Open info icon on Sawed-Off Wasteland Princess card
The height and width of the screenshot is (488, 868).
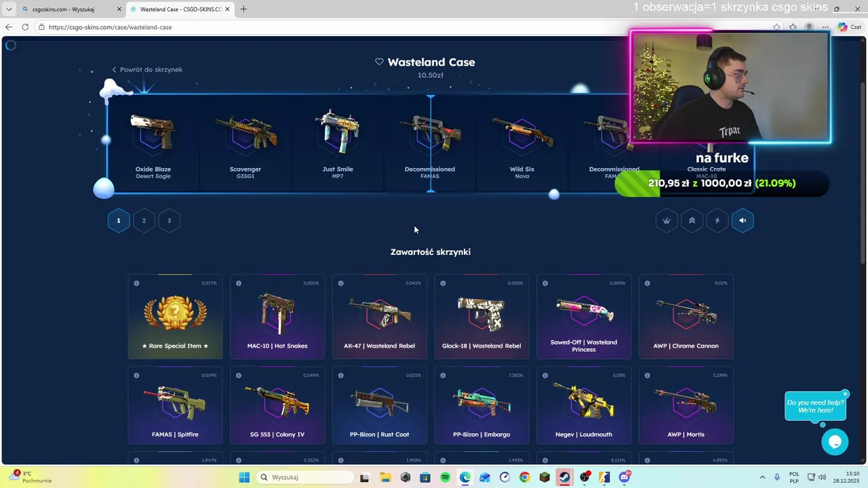point(545,283)
